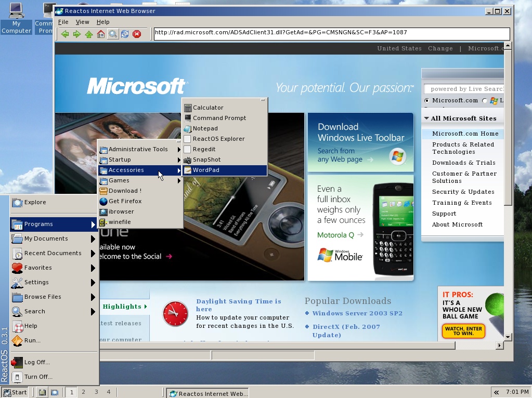Click the green Forward arrow in the browser toolbar
Viewport: 532px width, 398px height.
point(77,34)
